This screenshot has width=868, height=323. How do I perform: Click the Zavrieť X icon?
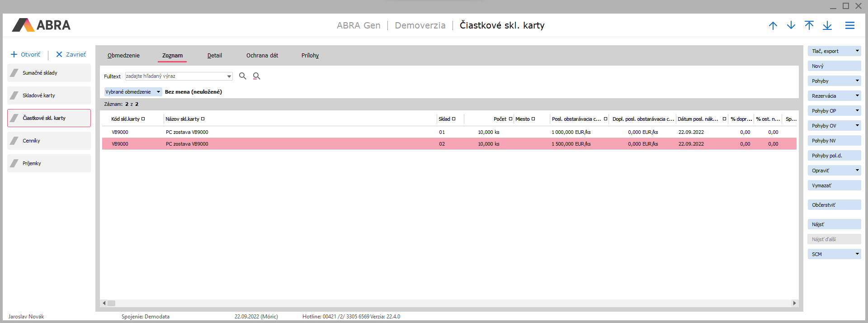tap(59, 54)
